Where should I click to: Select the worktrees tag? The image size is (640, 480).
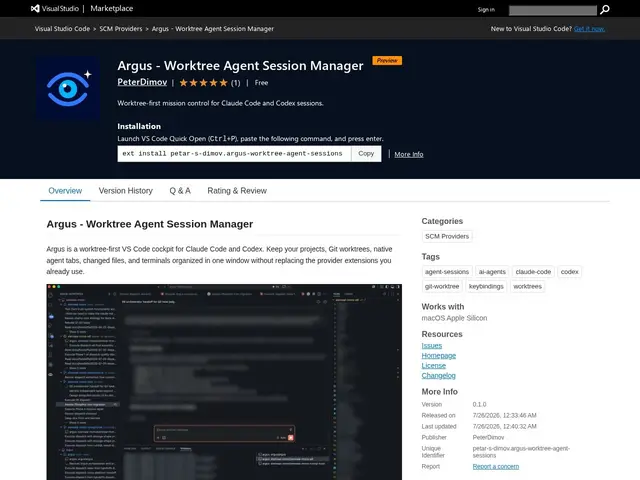[x=527, y=287]
